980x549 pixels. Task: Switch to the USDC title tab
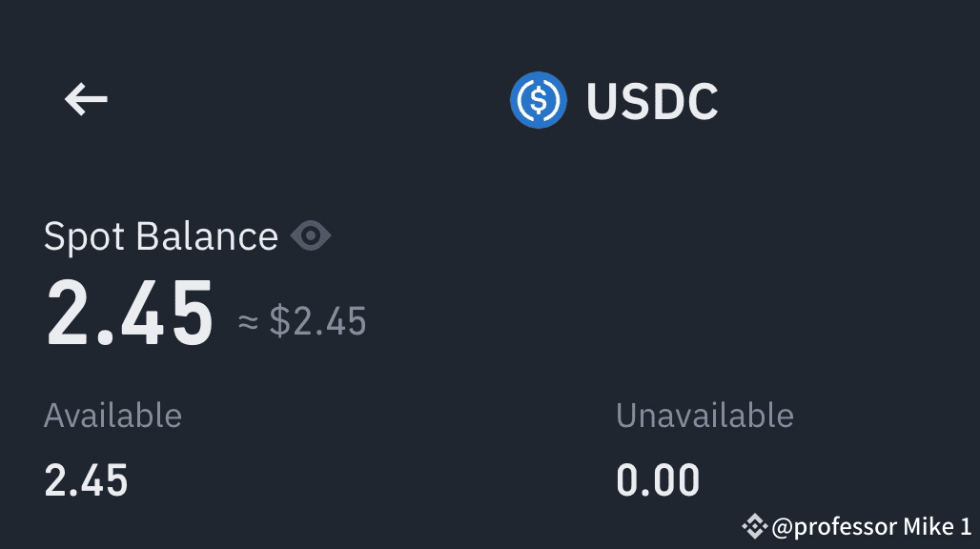tap(652, 99)
